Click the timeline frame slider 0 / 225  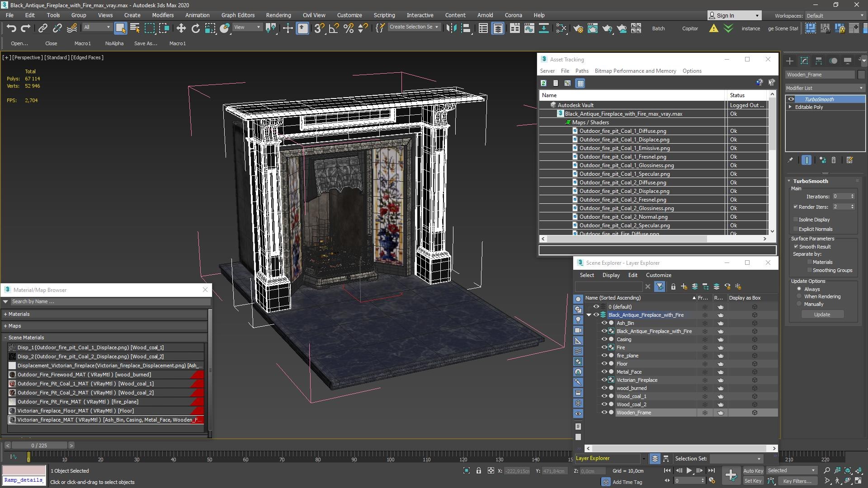click(x=39, y=446)
